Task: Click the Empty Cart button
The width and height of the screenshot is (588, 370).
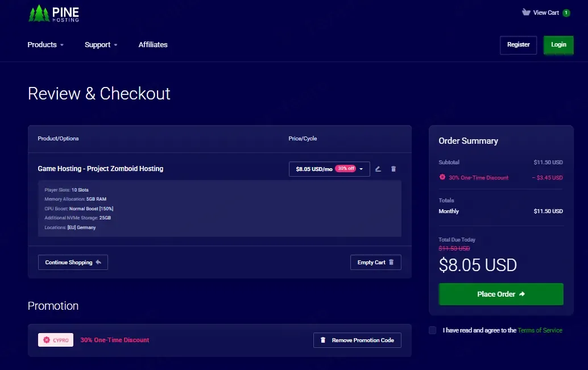Action: pos(376,263)
